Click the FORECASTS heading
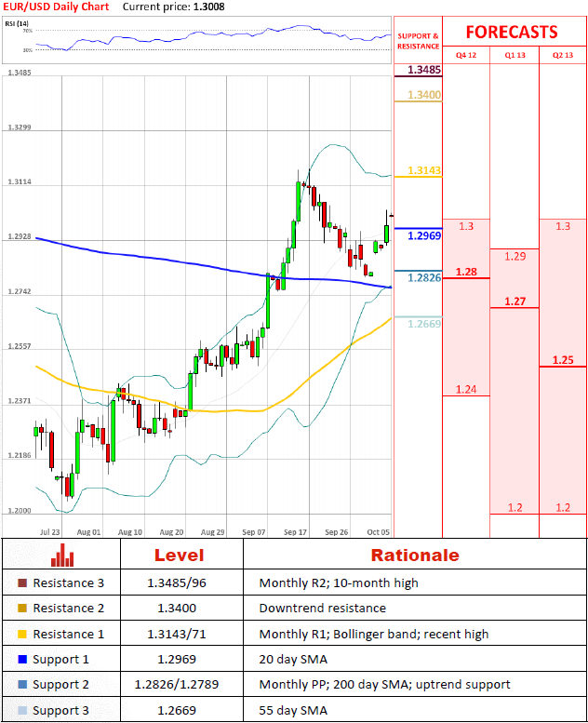The height and width of the screenshot is (723, 588). 512,32
